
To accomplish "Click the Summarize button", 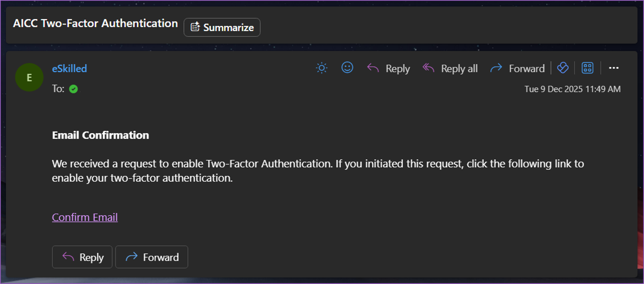I will click(222, 27).
